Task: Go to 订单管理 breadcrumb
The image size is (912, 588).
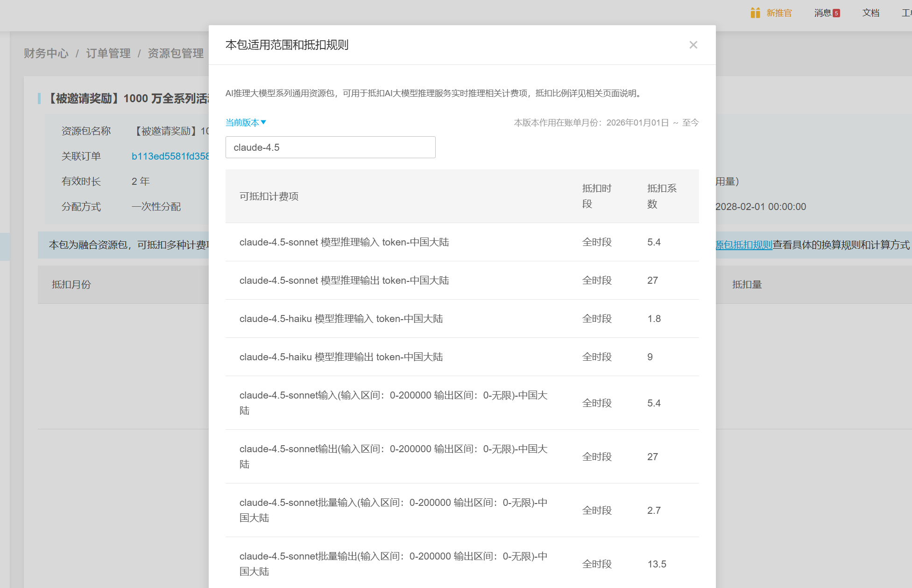Action: (x=108, y=53)
